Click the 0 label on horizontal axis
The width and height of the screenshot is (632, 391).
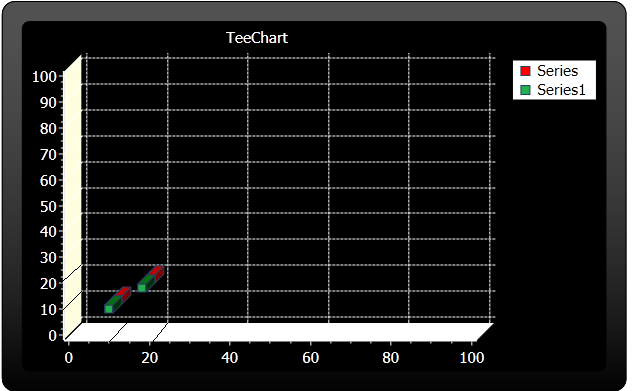click(x=69, y=358)
